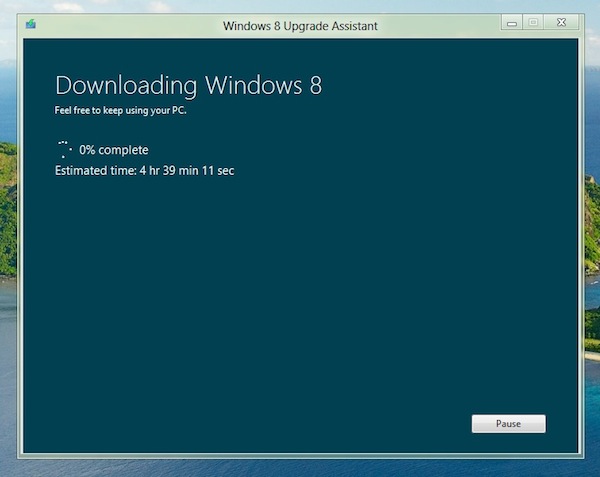
Task: Click the "Windows 8 Upgrade Assistant" window title
Action: [300, 26]
